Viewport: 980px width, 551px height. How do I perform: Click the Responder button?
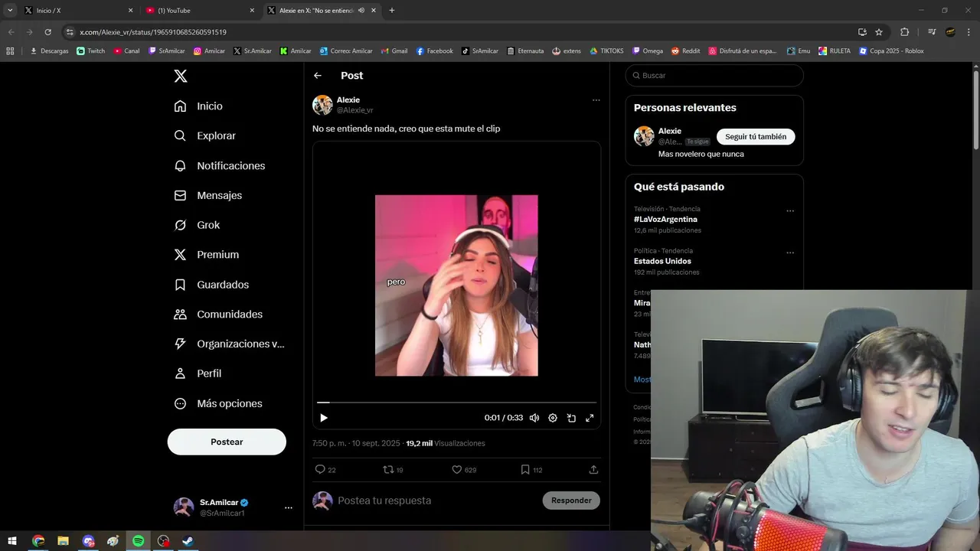click(571, 500)
